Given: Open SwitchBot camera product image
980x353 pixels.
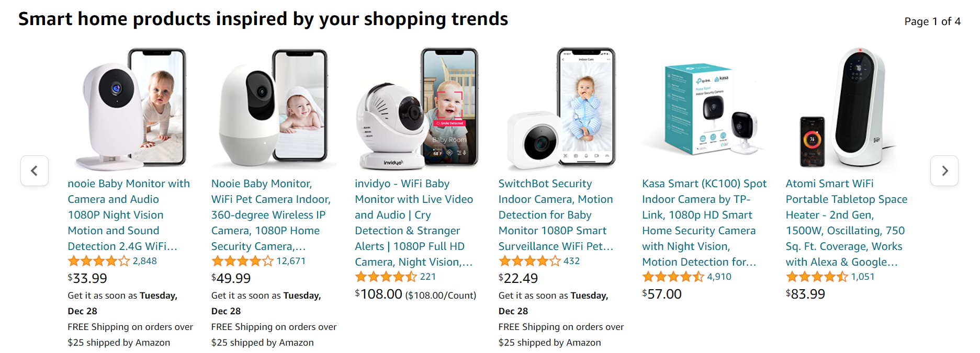Looking at the screenshot, I should (x=561, y=109).
